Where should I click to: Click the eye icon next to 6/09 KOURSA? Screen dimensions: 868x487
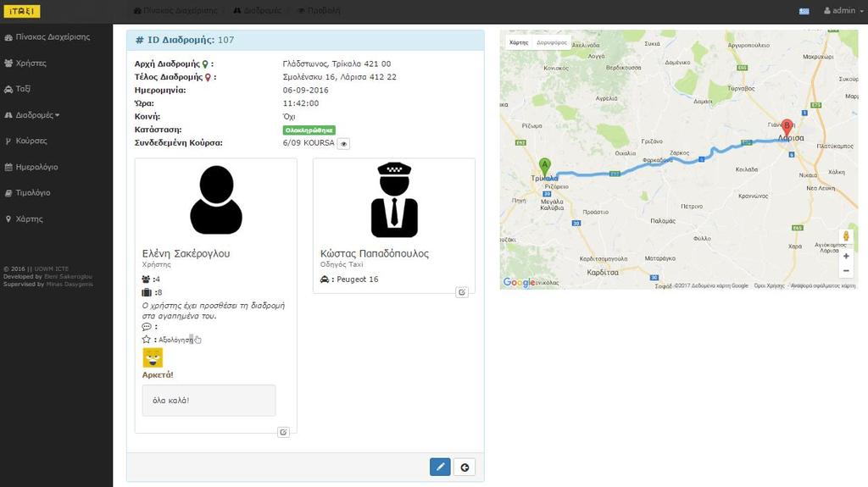(344, 143)
